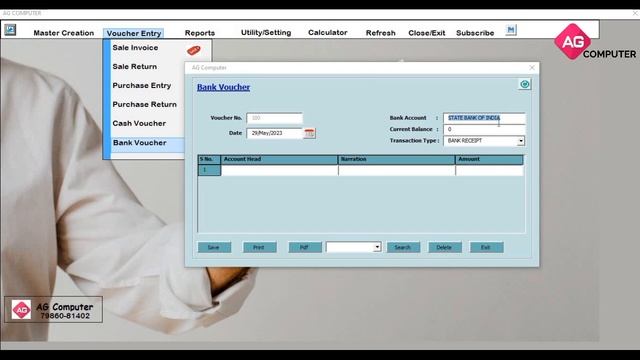Choose Purchase Entry menu entry
This screenshot has height=360, width=640.
click(x=141, y=86)
